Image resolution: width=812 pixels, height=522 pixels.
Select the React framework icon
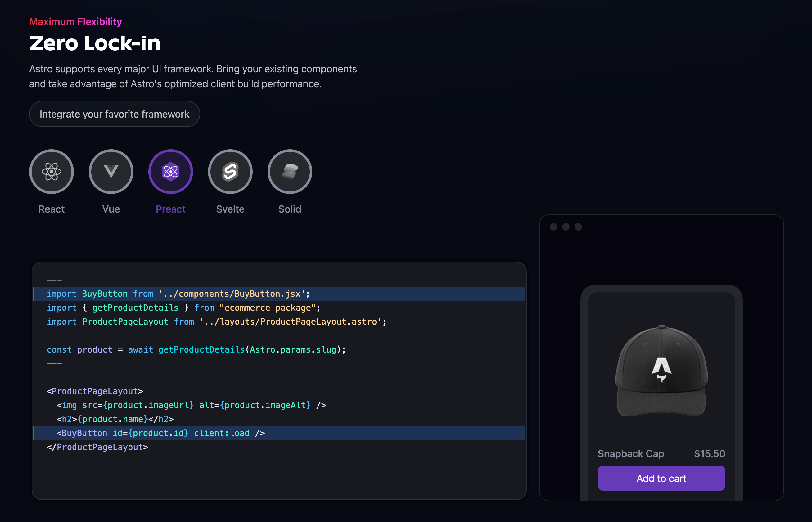pos(51,172)
